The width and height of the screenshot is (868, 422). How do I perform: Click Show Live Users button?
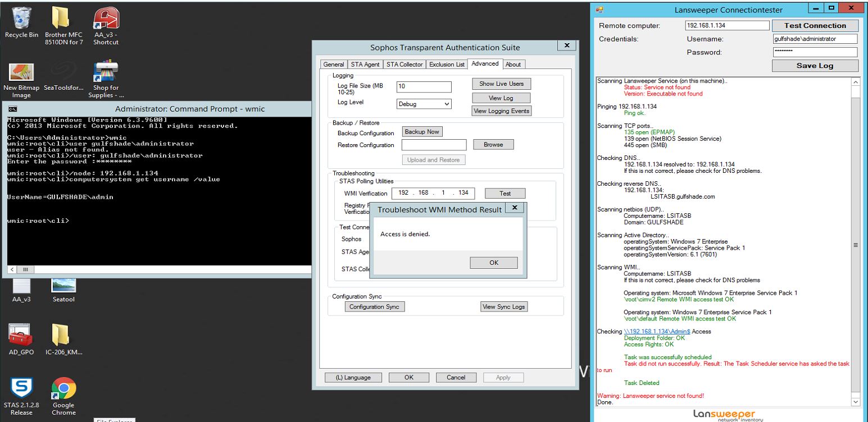[x=501, y=84]
